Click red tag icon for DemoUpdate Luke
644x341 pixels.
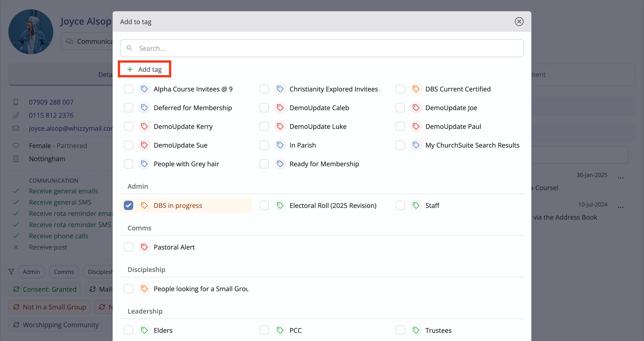click(280, 127)
